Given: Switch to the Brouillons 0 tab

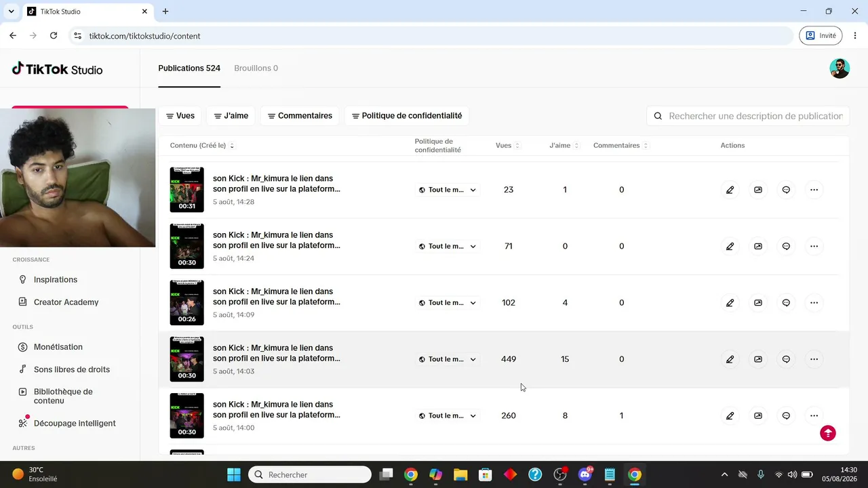Looking at the screenshot, I should [x=256, y=68].
